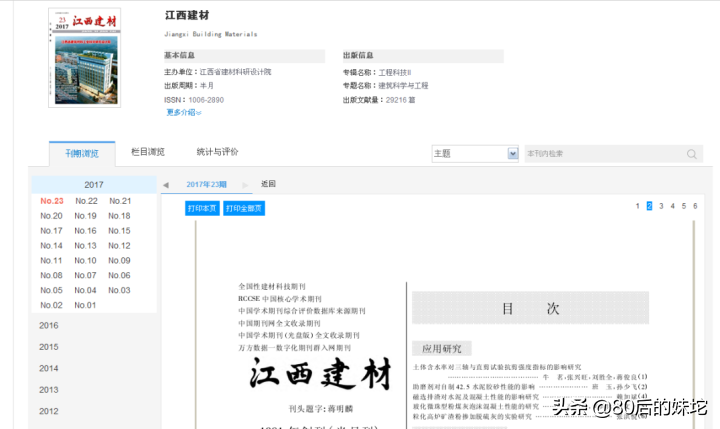This screenshot has height=429, width=720.
Task: Click the 返回 link
Action: [268, 184]
